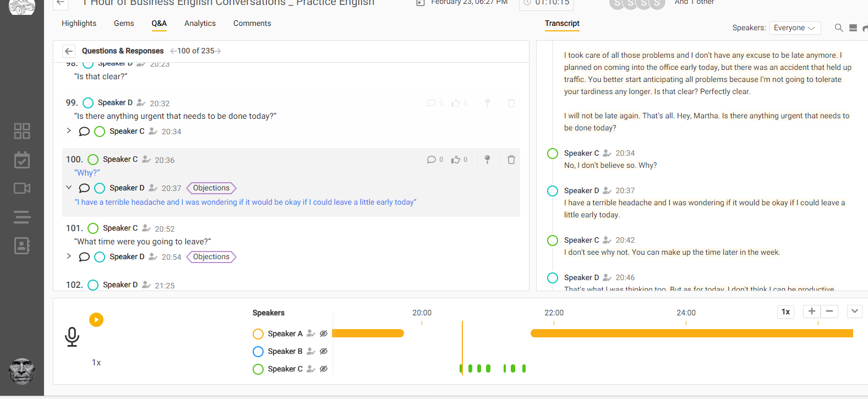Viewport: 868px width, 399px height.
Task: Zoom in timeline with plus button
Action: tap(812, 311)
